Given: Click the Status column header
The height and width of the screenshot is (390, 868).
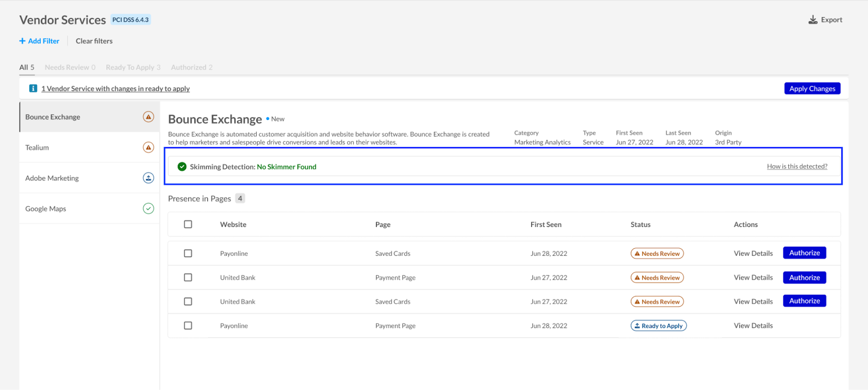Looking at the screenshot, I should [641, 225].
